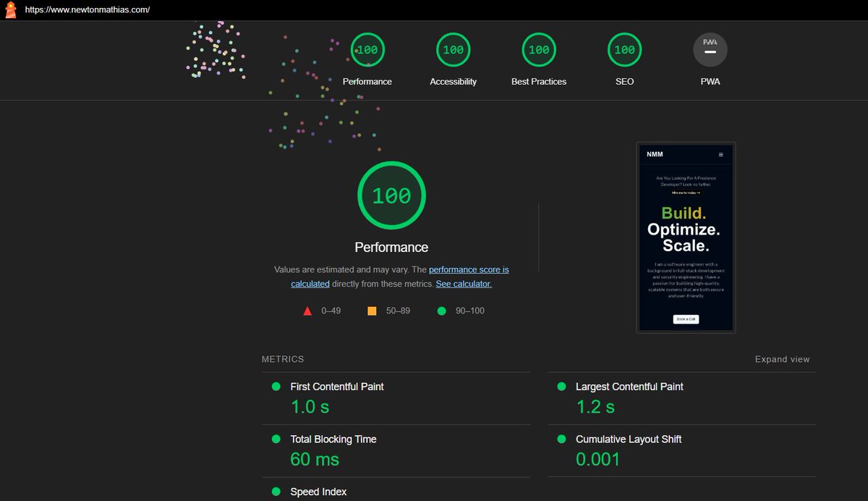Click the hamburger menu icon in screenshot preview
This screenshot has height=501, width=868.
[x=720, y=154]
